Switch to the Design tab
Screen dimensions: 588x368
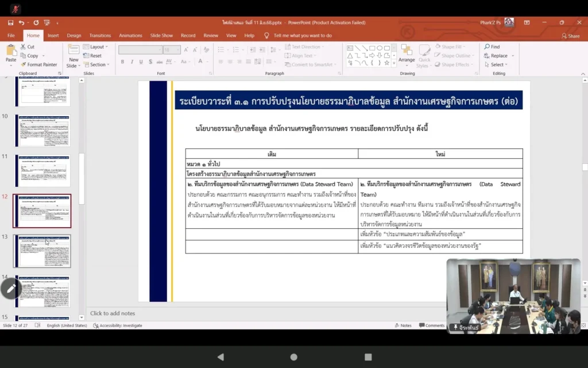pyautogui.click(x=74, y=35)
